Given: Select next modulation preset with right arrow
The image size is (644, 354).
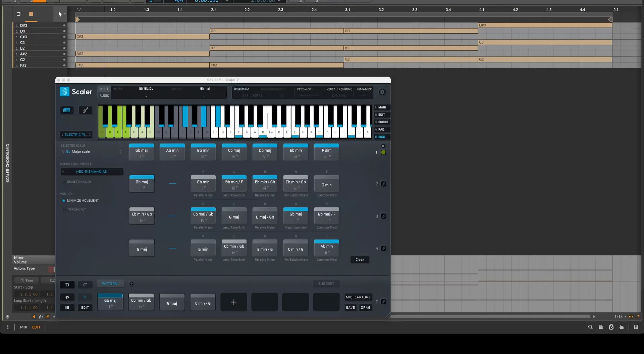Looking at the screenshot, I should [120, 172].
